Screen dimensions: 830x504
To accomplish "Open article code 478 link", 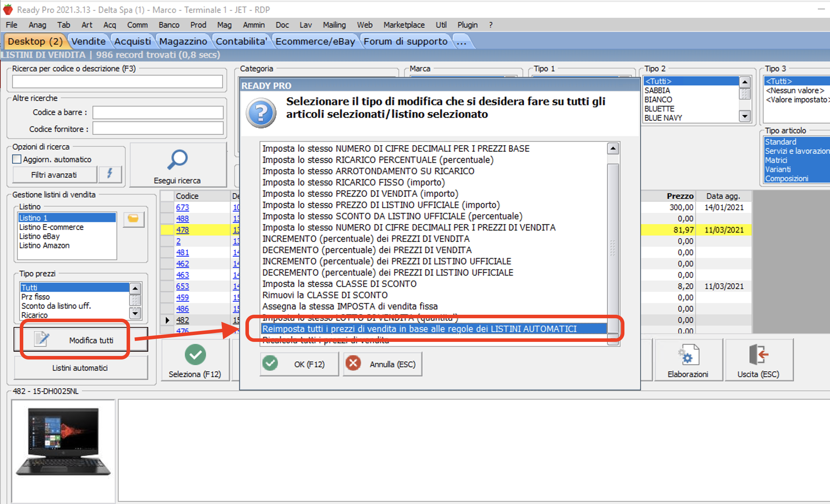I will pyautogui.click(x=183, y=230).
